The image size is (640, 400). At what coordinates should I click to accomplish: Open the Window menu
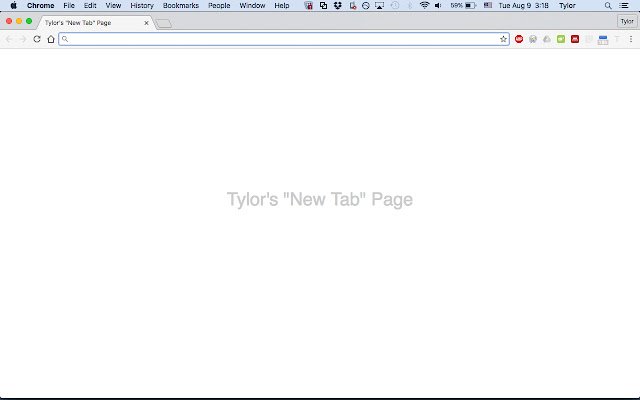(252, 6)
